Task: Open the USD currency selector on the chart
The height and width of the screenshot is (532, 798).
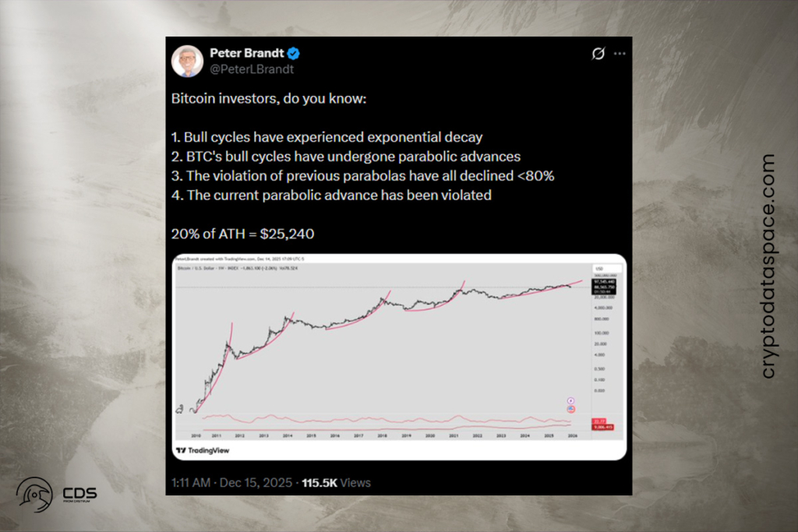Action: (x=598, y=267)
